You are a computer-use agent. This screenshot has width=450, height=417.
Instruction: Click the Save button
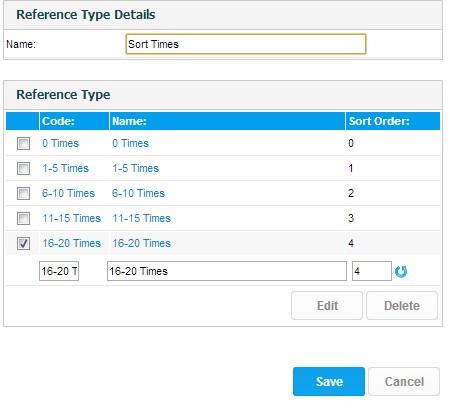pos(329,381)
